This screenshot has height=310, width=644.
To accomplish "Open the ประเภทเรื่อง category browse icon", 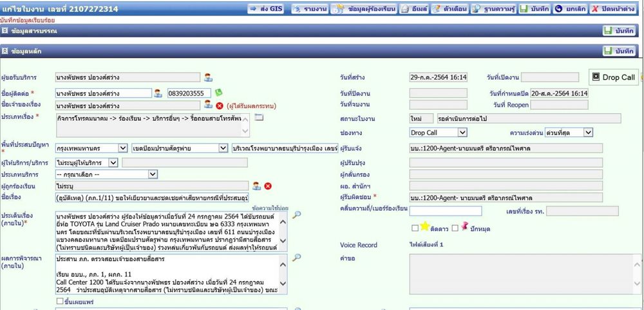I will pos(259,117).
